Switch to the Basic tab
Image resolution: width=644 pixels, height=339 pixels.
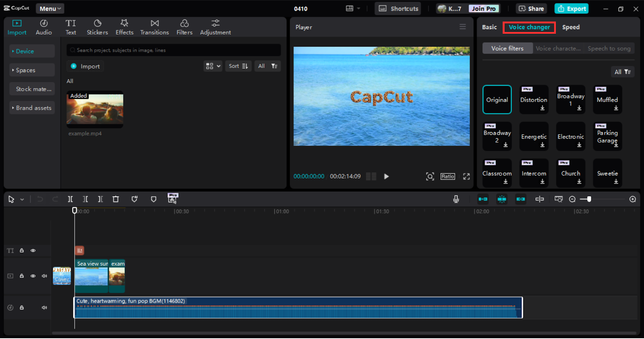tap(489, 27)
